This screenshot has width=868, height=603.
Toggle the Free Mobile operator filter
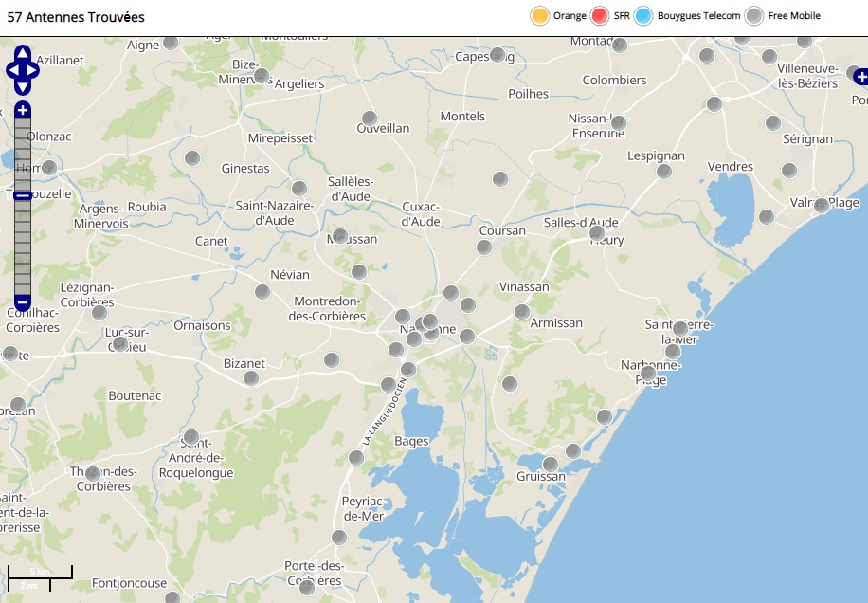coord(754,15)
